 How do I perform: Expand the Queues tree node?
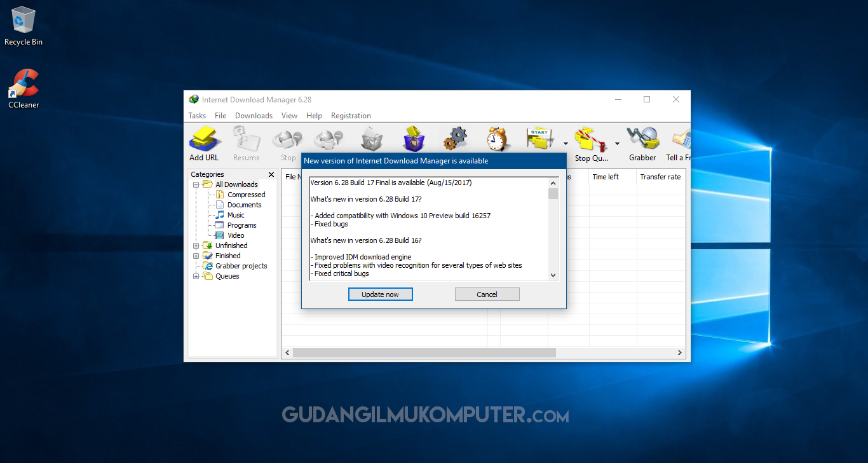(196, 276)
